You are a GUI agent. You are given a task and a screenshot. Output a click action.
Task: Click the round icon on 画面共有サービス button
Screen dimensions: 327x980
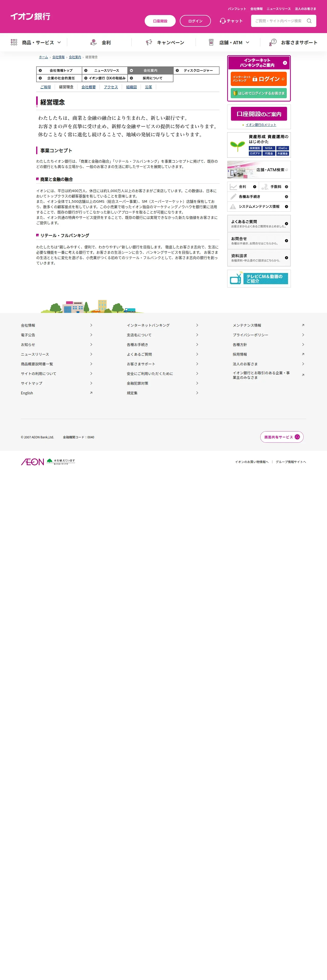pyautogui.click(x=297, y=437)
